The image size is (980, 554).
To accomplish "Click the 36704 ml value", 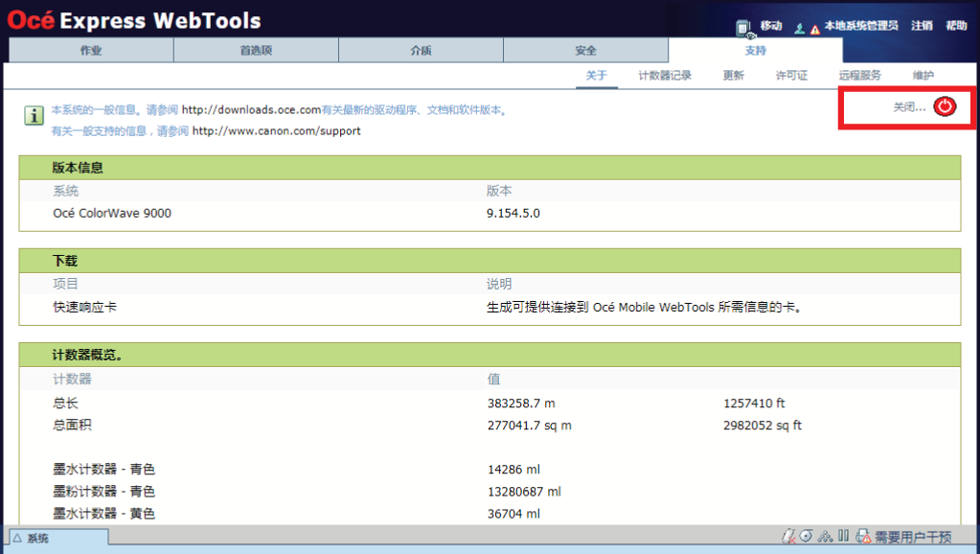I will point(513,514).
